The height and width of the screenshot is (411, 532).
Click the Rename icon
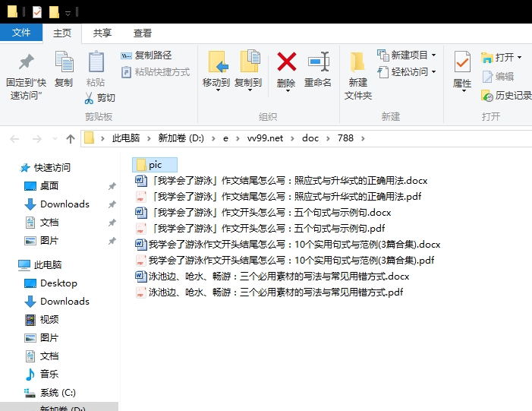pos(318,62)
